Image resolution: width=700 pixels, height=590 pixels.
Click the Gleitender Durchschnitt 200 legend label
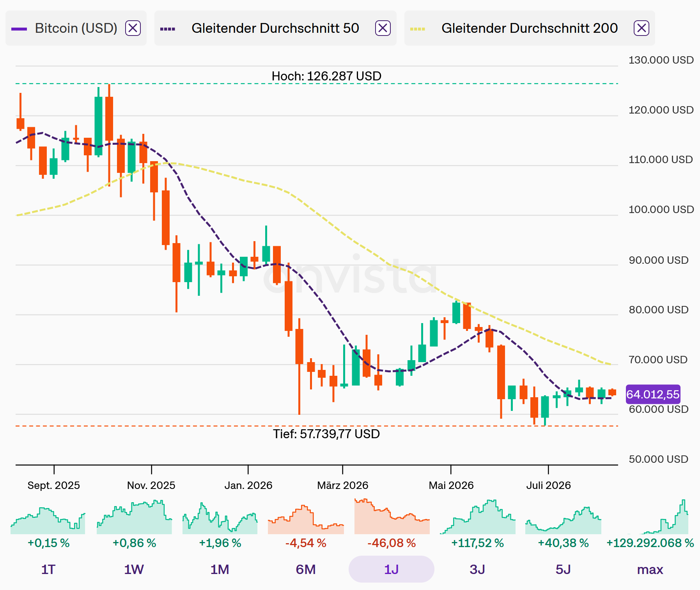[530, 28]
